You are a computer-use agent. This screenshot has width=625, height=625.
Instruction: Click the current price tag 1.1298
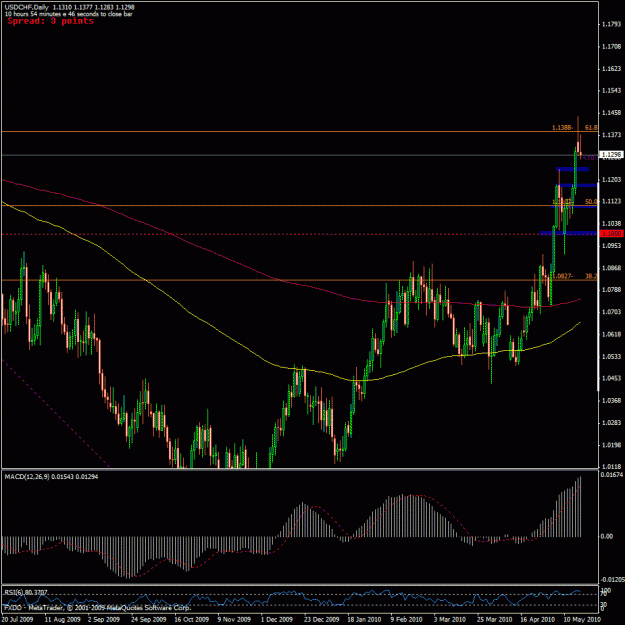[612, 155]
